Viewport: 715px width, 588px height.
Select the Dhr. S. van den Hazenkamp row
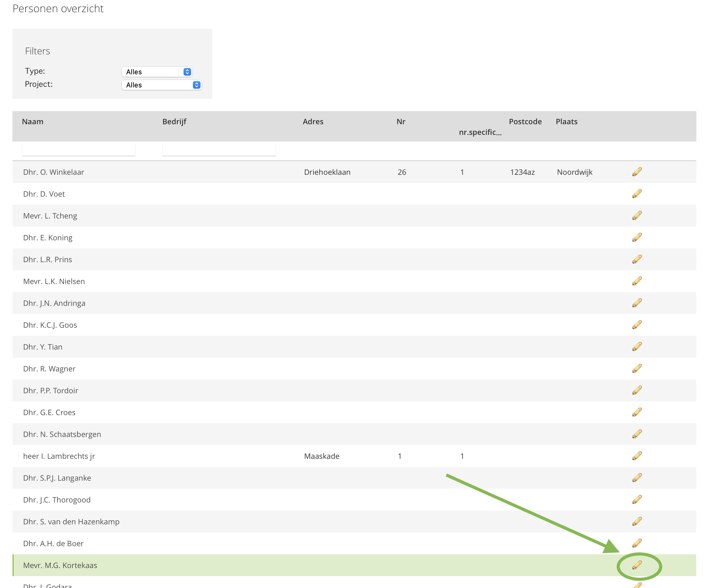(x=71, y=522)
